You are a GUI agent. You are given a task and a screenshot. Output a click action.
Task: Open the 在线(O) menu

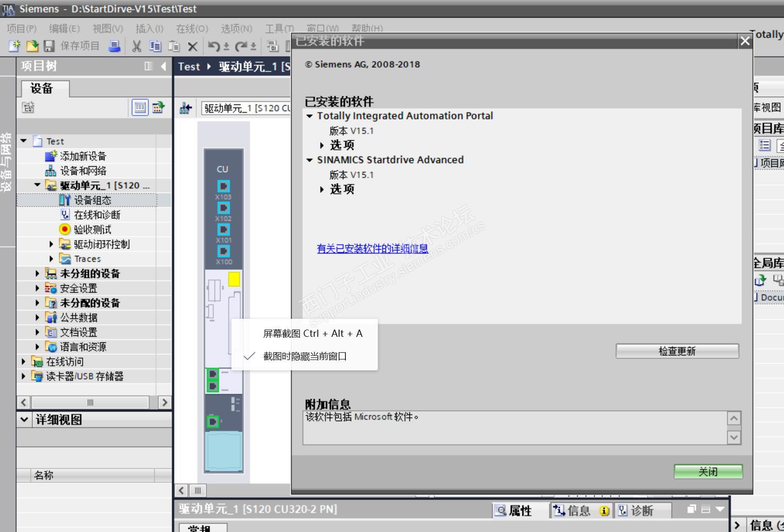click(x=192, y=28)
